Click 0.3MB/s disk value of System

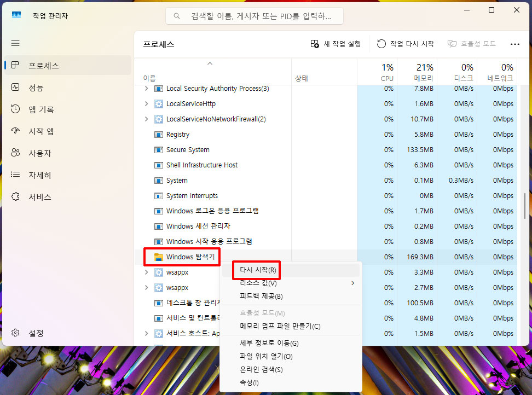(460, 181)
